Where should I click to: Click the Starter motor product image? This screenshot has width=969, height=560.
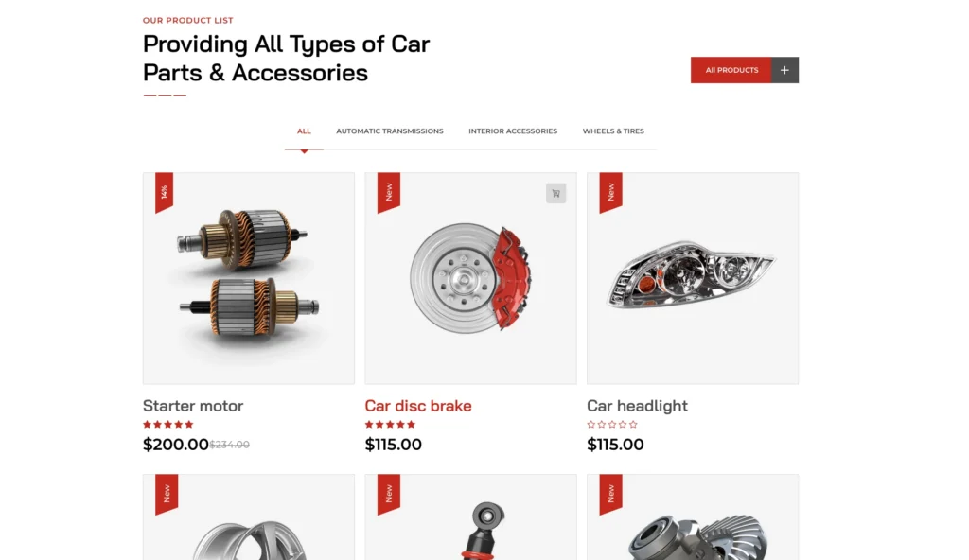pos(249,278)
